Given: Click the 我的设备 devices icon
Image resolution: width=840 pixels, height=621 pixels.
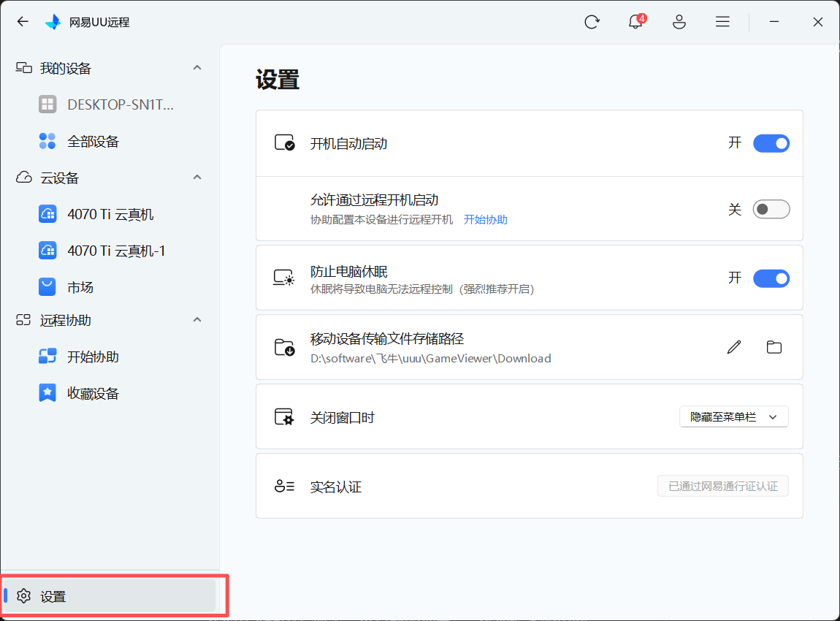Looking at the screenshot, I should click(x=23, y=67).
